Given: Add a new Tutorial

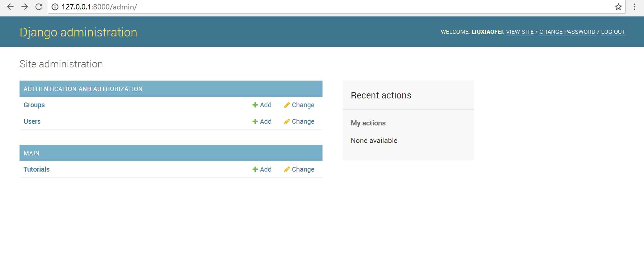Looking at the screenshot, I should coord(262,169).
